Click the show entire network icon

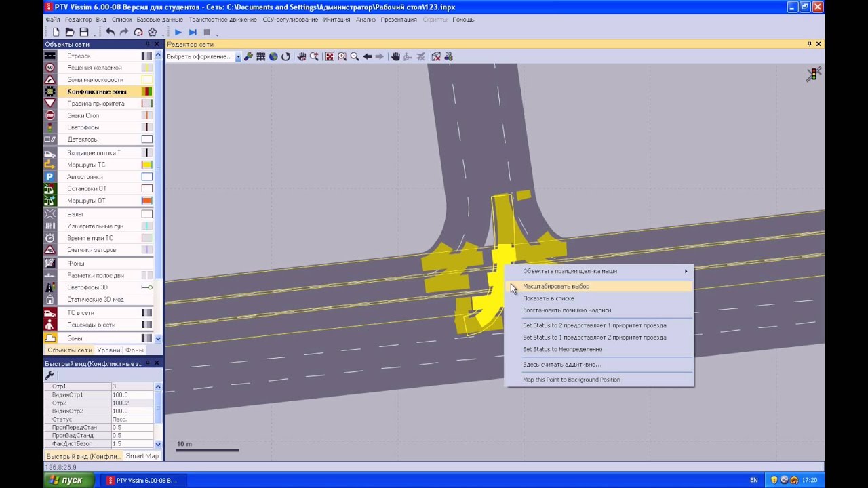330,56
